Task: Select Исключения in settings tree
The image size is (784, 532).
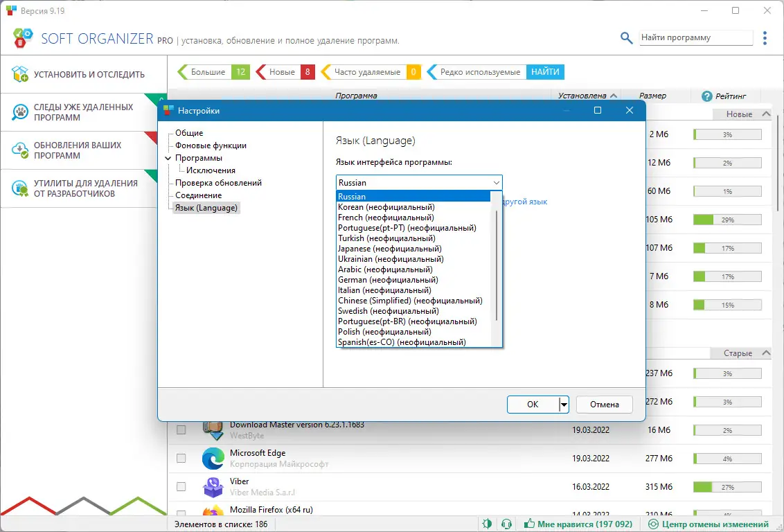Action: 211,170
